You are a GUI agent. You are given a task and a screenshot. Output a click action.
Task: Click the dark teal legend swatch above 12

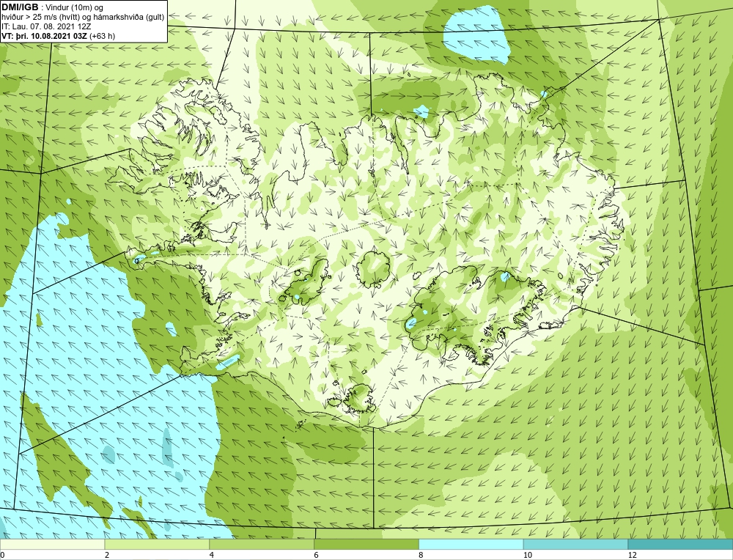tap(681, 544)
